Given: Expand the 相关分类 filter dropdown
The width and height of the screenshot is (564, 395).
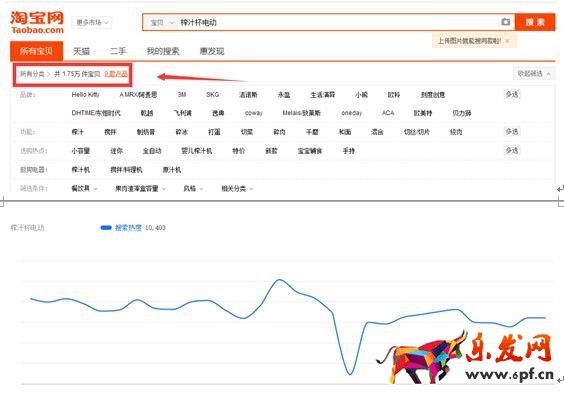Looking at the screenshot, I should [237, 189].
